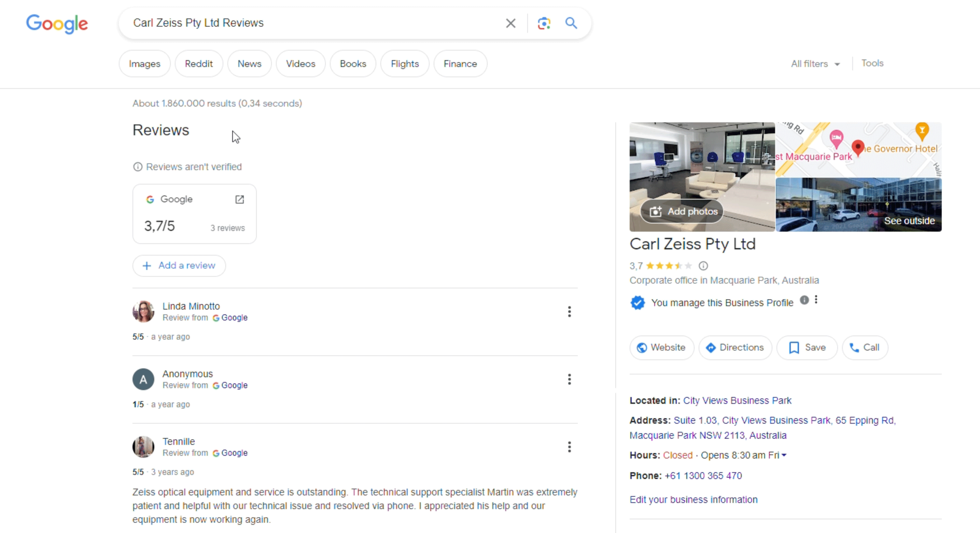Click info icon beside star rating
The width and height of the screenshot is (980, 533).
[x=703, y=266]
